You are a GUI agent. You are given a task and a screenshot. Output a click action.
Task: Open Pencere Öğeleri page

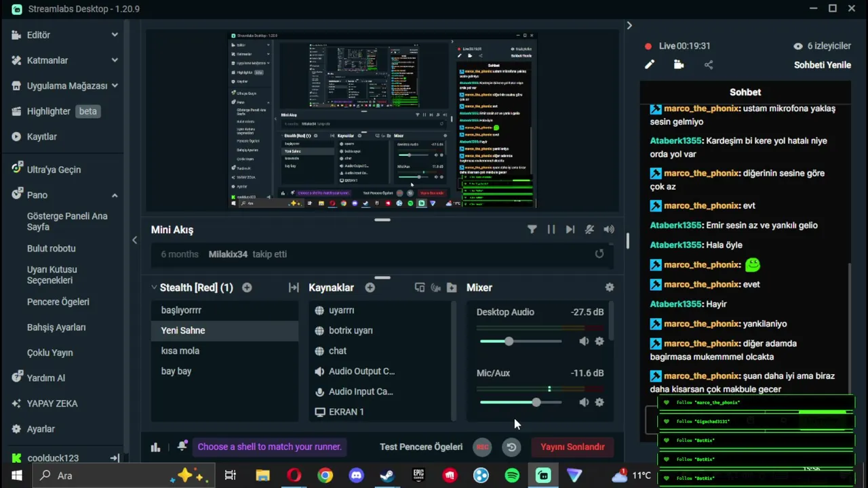click(x=58, y=302)
